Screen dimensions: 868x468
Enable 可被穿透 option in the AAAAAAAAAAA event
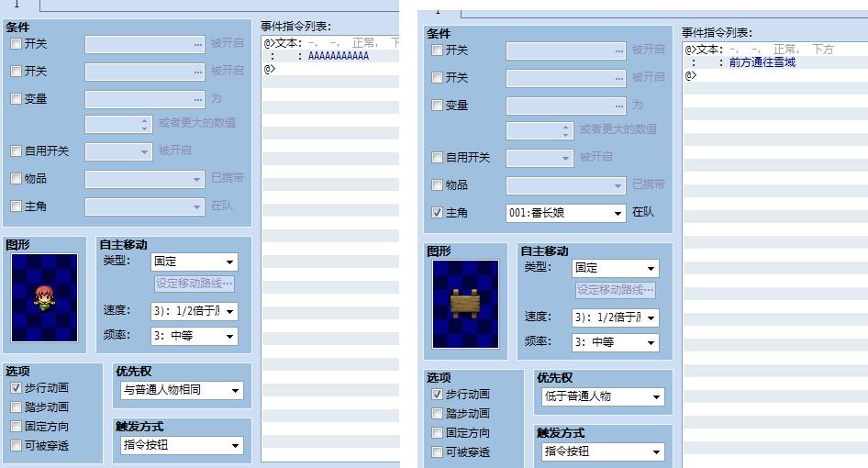point(16,445)
